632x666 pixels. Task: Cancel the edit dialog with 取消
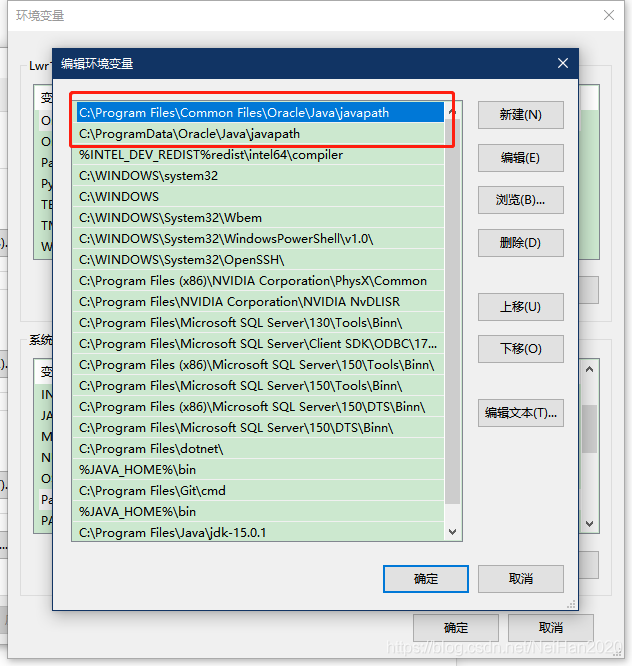[521, 579]
